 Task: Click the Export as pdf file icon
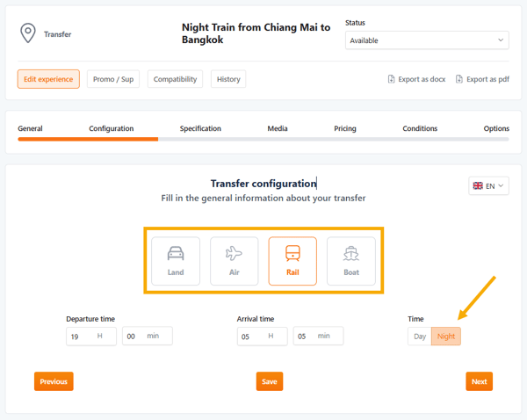click(x=459, y=79)
